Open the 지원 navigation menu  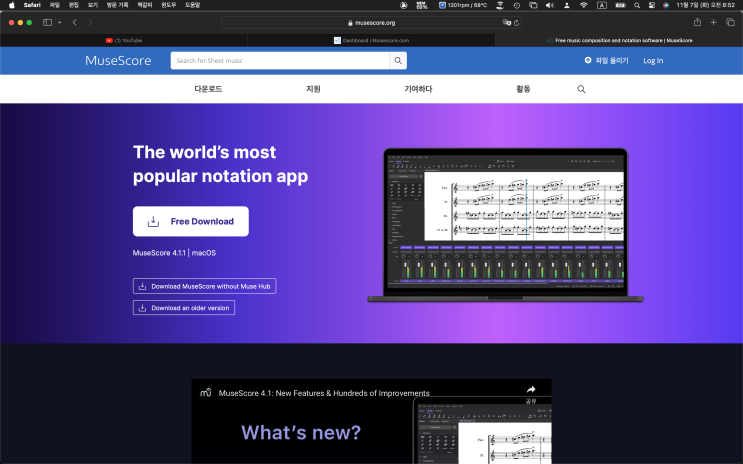point(313,89)
